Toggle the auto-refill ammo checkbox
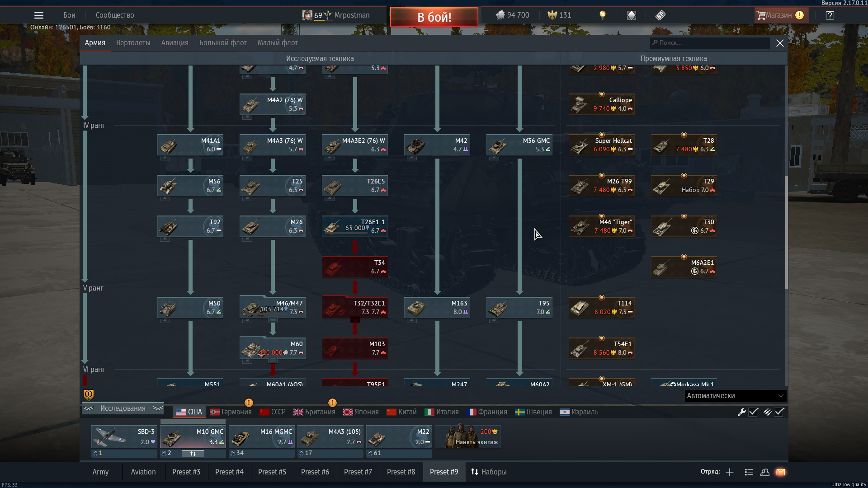868x488 pixels. pos(779,412)
